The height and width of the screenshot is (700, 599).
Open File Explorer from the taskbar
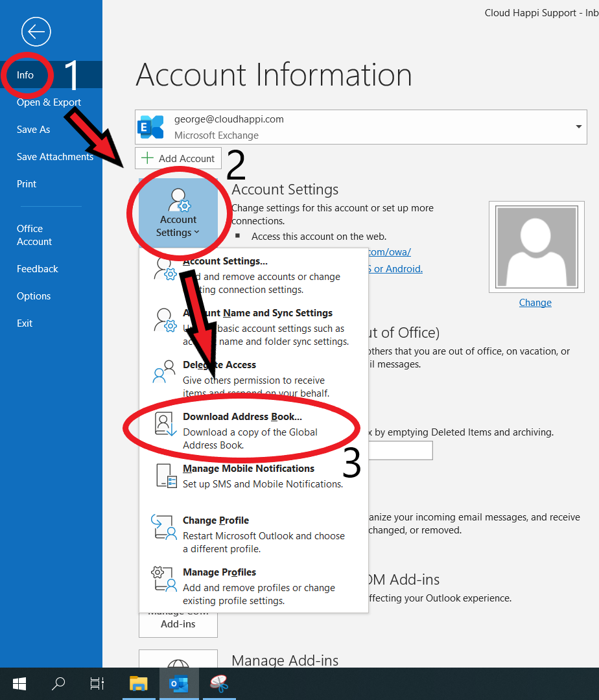(x=139, y=684)
